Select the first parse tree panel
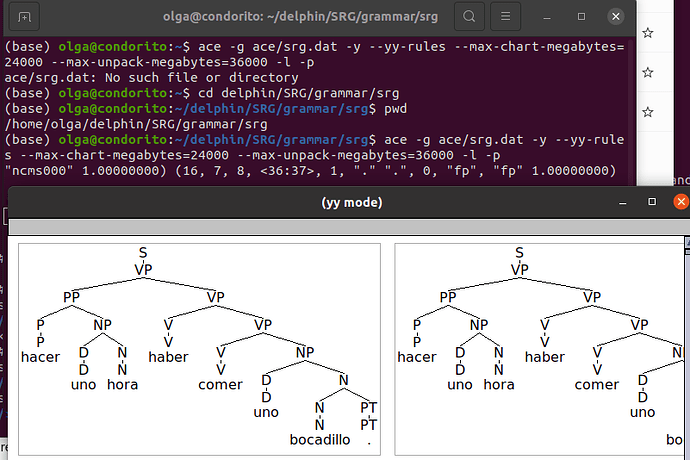The width and height of the screenshot is (690, 460). tap(199, 350)
